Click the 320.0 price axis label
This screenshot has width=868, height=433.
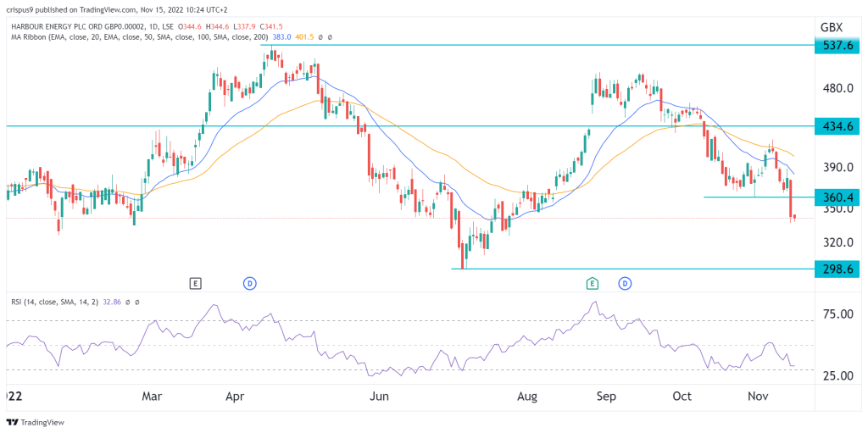pos(837,242)
